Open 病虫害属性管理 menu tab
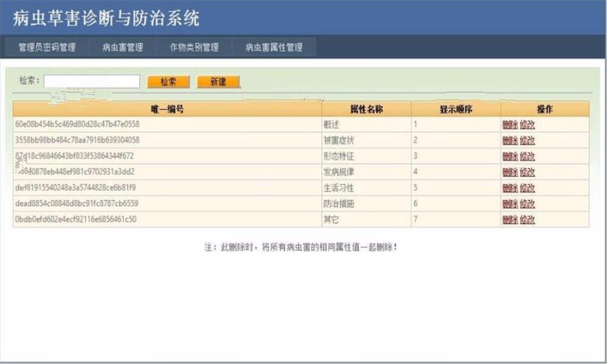Viewport: 607px width, 364px height. point(274,47)
